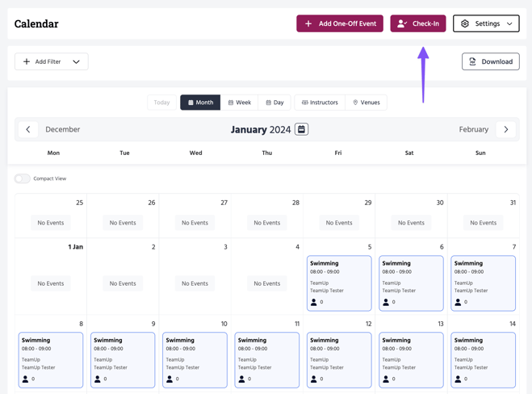Open the date picker calendar icon
The height and width of the screenshot is (394, 532).
click(x=301, y=129)
